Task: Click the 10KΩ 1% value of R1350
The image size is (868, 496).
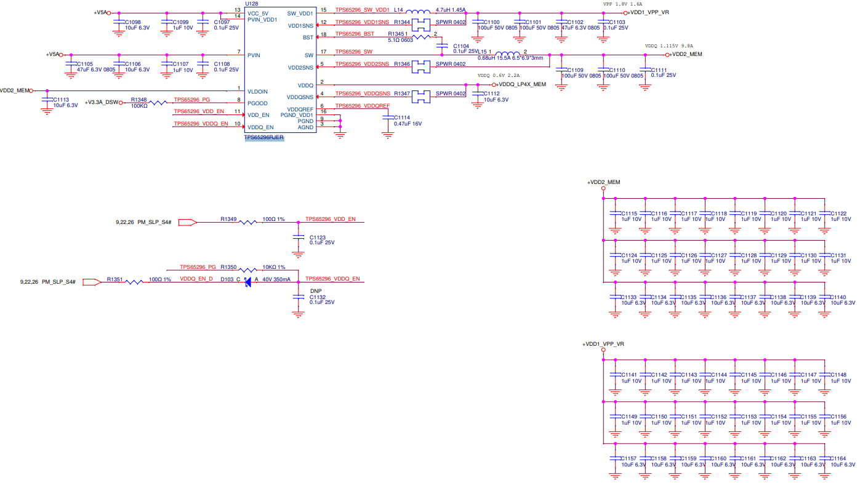Action: click(273, 267)
